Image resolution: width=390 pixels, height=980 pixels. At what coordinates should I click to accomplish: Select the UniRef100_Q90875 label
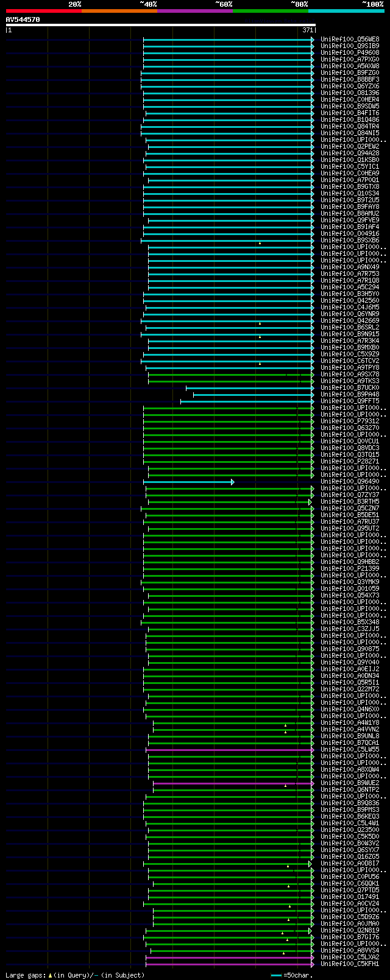click(x=350, y=649)
